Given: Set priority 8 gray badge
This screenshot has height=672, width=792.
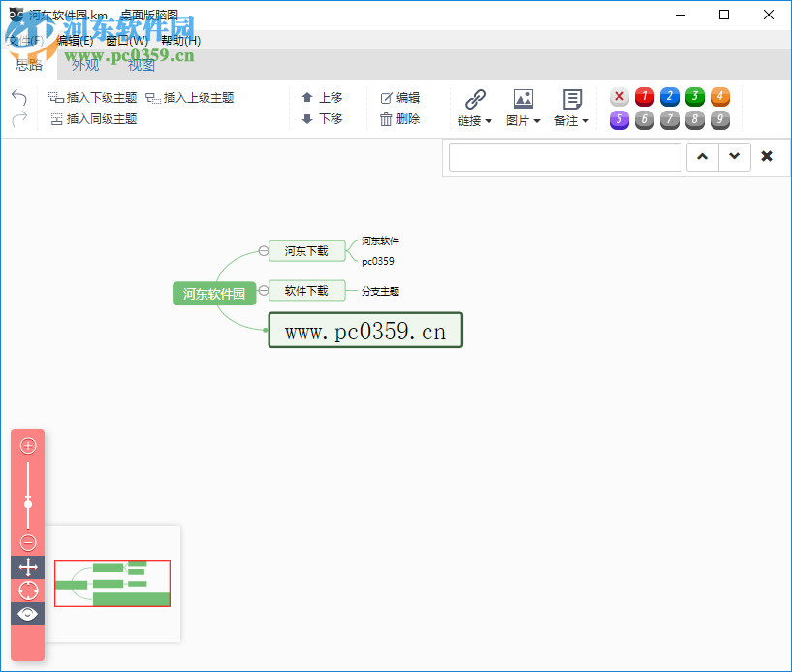Looking at the screenshot, I should click(695, 120).
